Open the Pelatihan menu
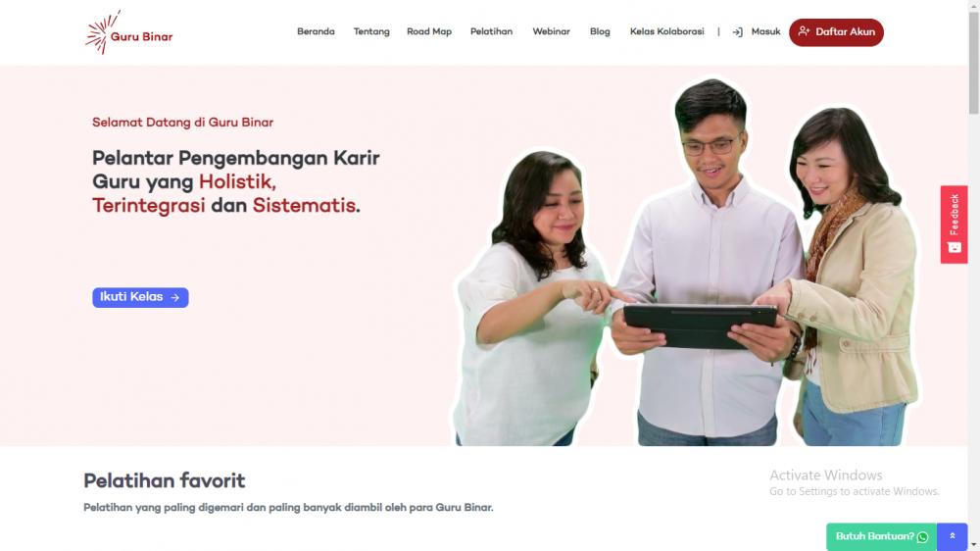Viewport: 980px width, 551px height. click(491, 32)
